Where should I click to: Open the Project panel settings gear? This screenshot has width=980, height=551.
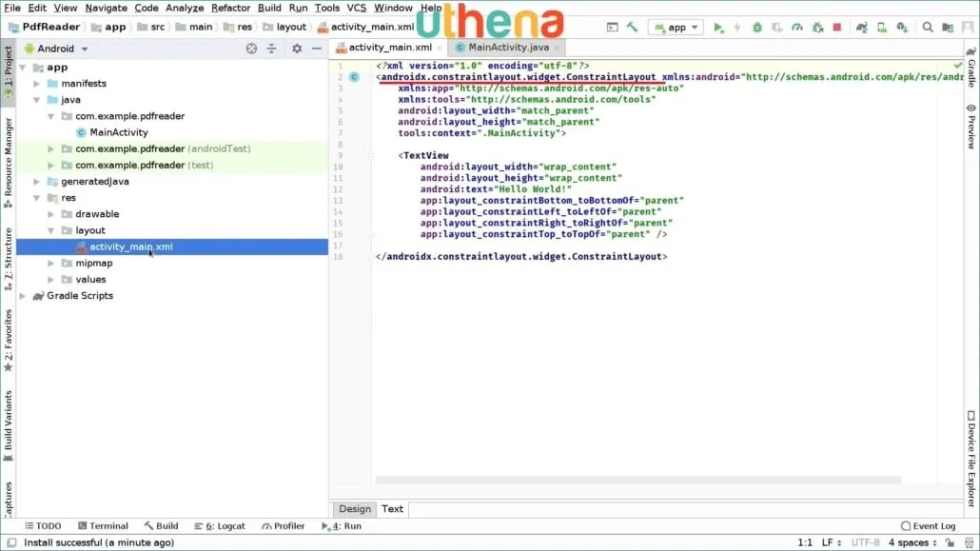coord(297,49)
